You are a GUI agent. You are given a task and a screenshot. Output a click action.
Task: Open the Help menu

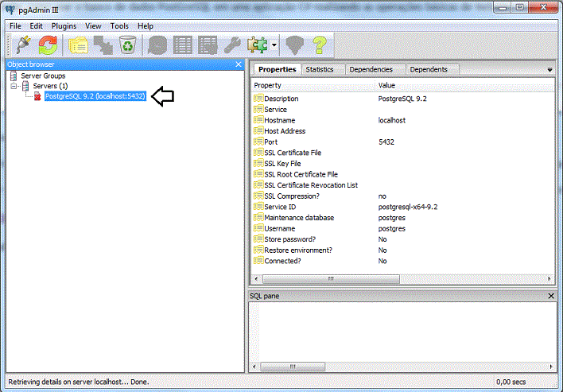click(x=146, y=26)
